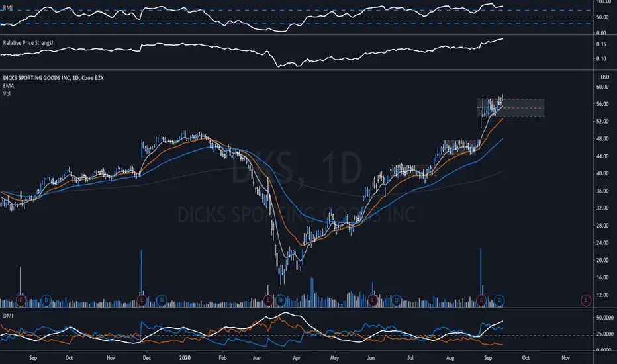Click the 60.00 price axis label
The image size is (617, 364).
point(602,87)
